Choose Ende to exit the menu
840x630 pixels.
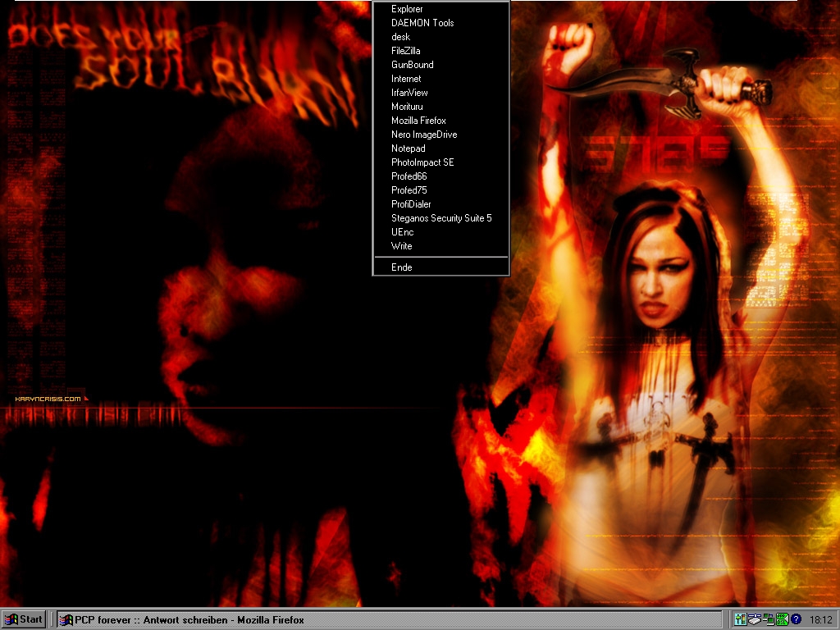tap(441, 267)
